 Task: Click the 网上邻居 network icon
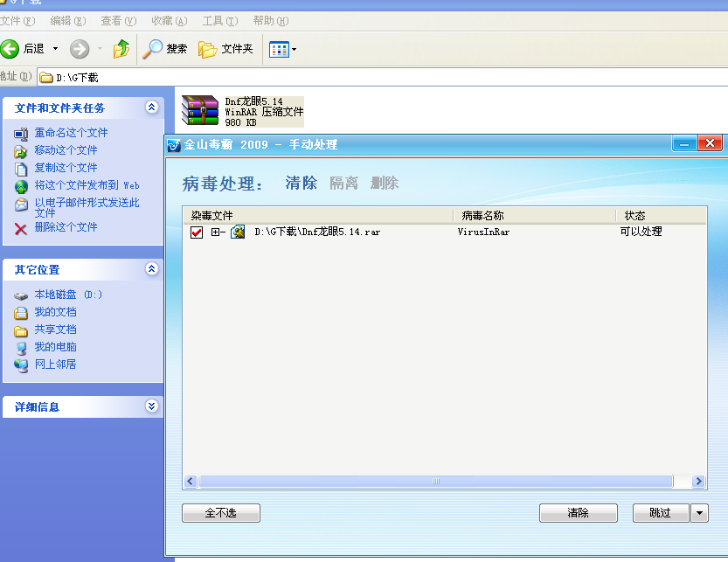click(x=21, y=366)
